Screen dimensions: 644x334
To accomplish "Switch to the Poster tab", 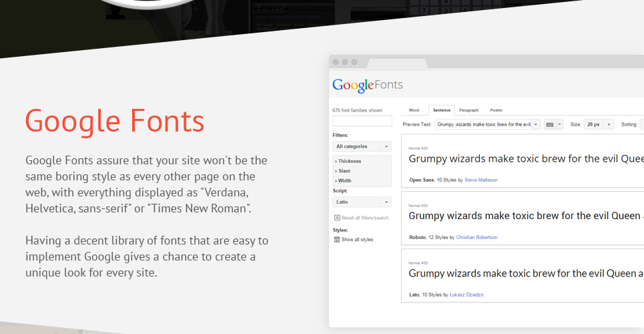I will [x=496, y=110].
